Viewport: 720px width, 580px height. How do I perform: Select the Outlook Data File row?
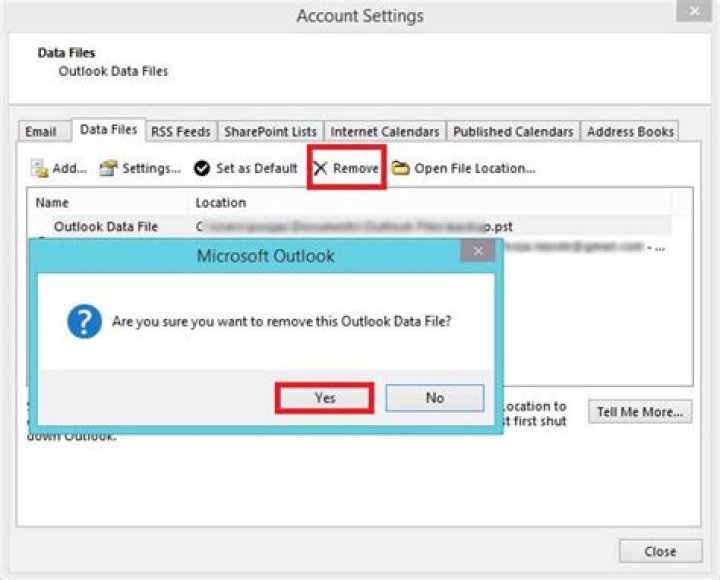click(106, 227)
